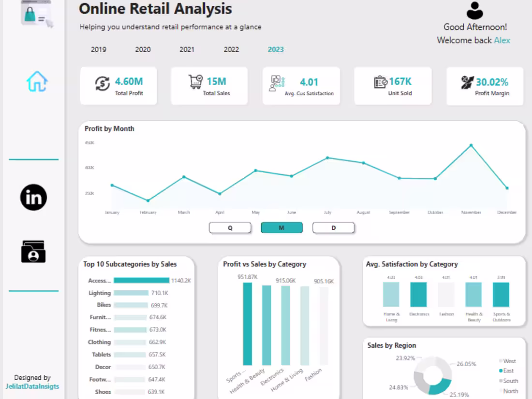Click the shopping cart icon on Total Sales card
Screen dimensions: 532x399
point(195,81)
